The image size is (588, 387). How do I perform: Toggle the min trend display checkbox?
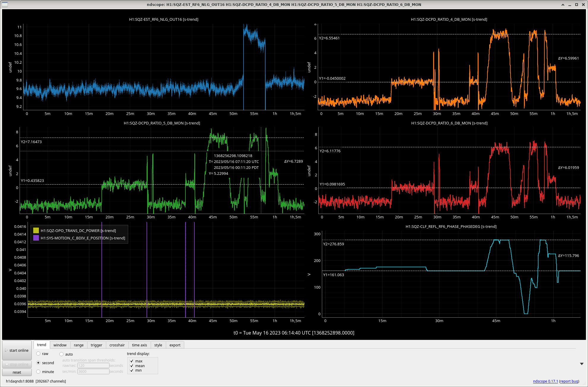(x=132, y=370)
